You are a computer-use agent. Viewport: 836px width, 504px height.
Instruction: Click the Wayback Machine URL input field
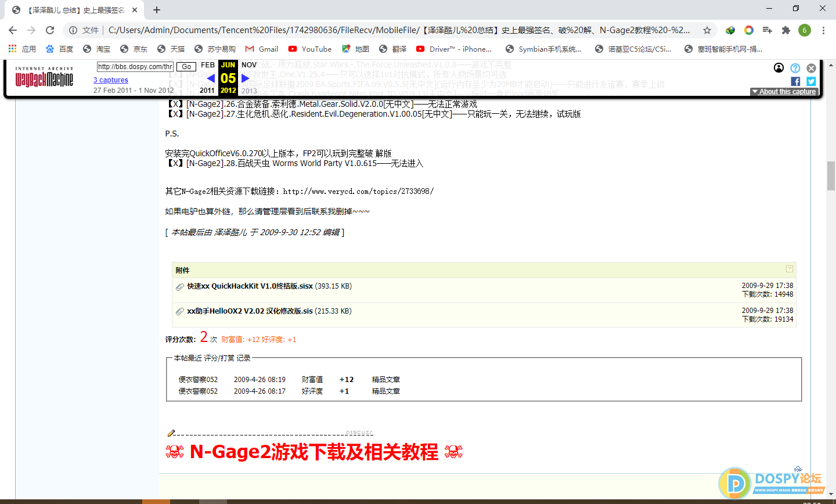(135, 67)
